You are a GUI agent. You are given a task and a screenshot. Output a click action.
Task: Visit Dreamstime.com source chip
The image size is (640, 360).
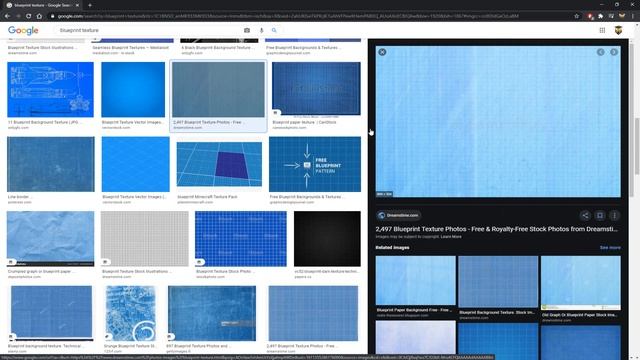[x=398, y=215]
